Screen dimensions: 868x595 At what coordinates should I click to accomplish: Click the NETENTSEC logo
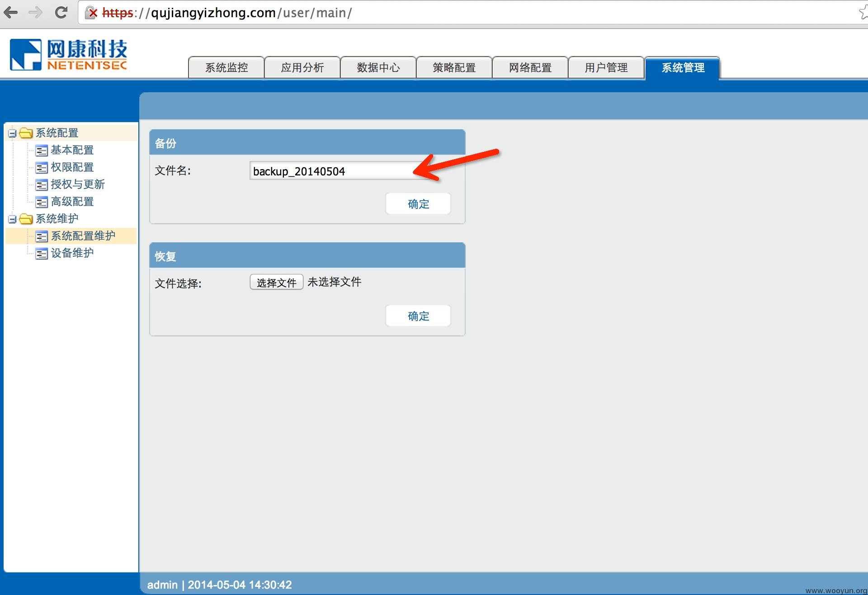(x=68, y=54)
